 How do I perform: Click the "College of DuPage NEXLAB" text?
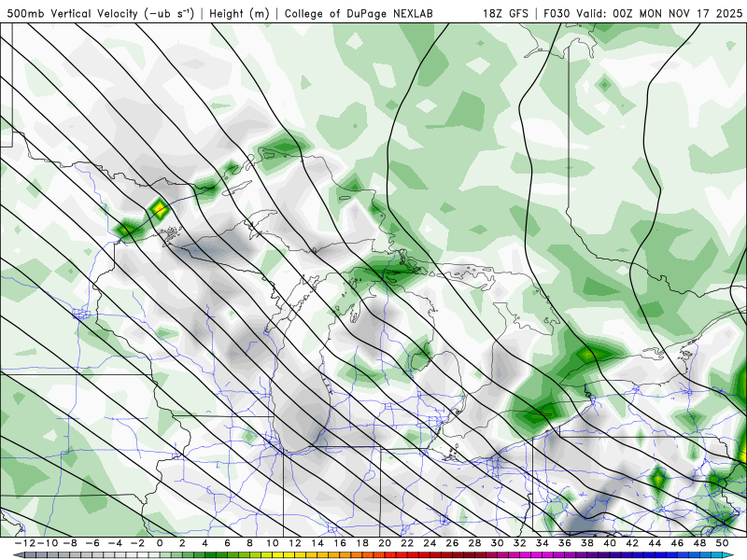tap(359, 13)
